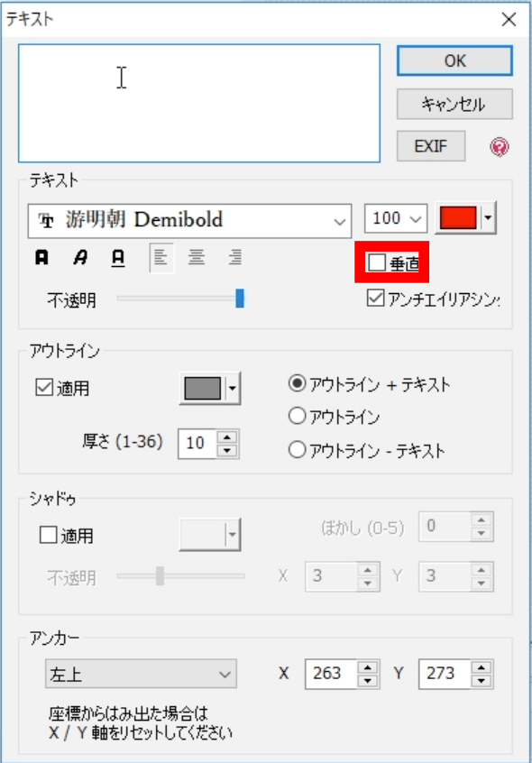Image resolution: width=532 pixels, height=763 pixels.
Task: Select the アウトライン - テキスト radio option
Action: [297, 450]
